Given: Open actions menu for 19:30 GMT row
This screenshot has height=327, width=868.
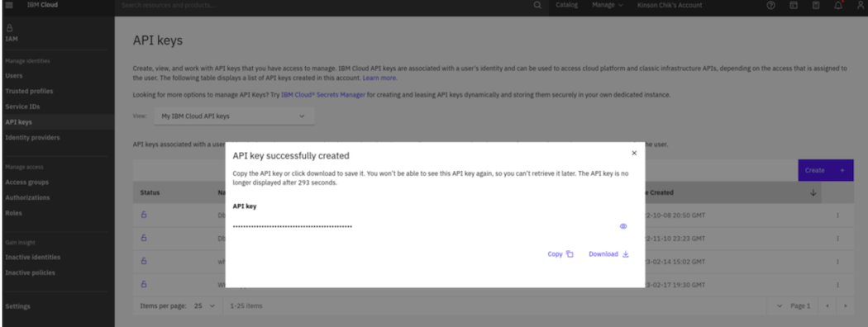Looking at the screenshot, I should [837, 285].
